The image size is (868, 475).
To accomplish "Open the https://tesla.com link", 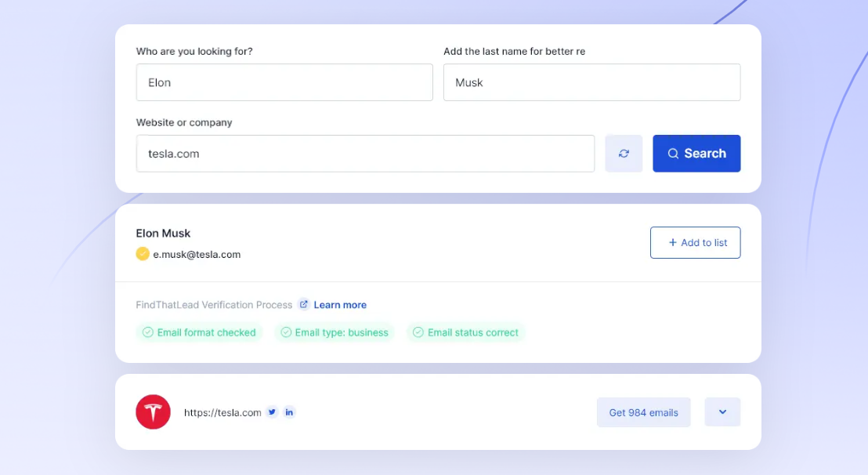I will click(222, 412).
